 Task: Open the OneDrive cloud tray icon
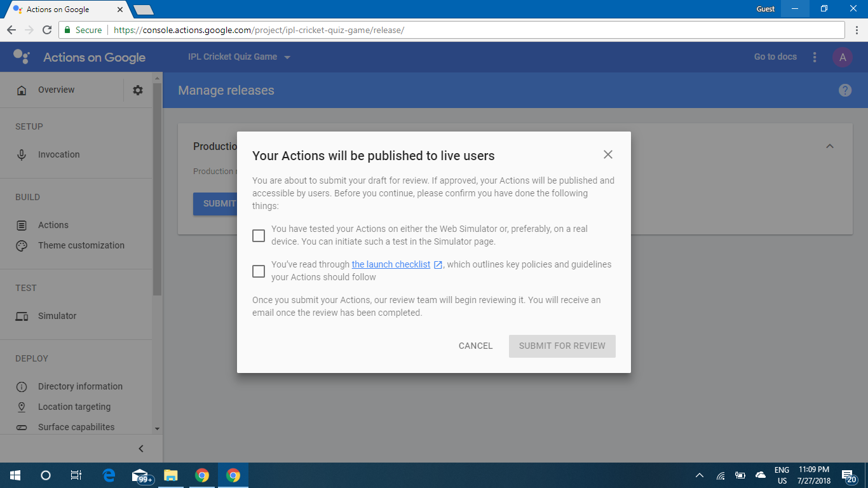pyautogui.click(x=761, y=475)
